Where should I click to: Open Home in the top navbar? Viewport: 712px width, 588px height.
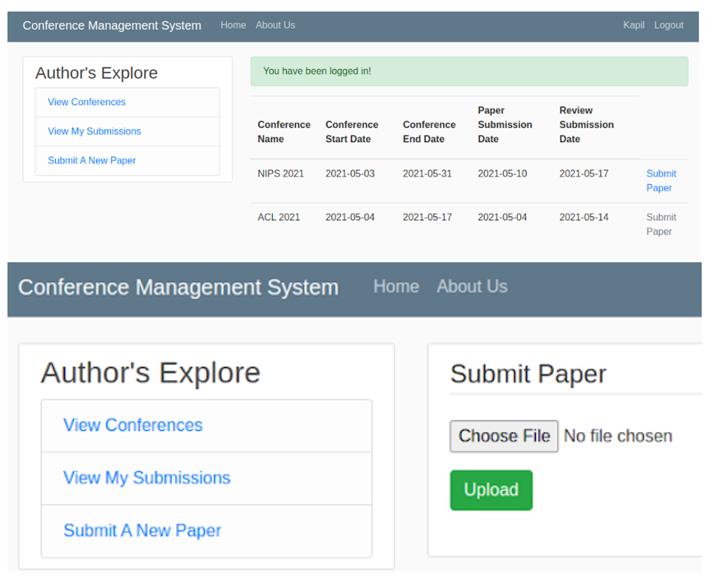pos(233,25)
